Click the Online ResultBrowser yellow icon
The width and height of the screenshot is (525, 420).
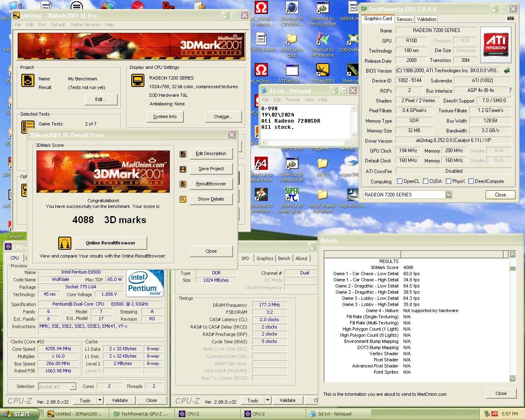click(65, 243)
